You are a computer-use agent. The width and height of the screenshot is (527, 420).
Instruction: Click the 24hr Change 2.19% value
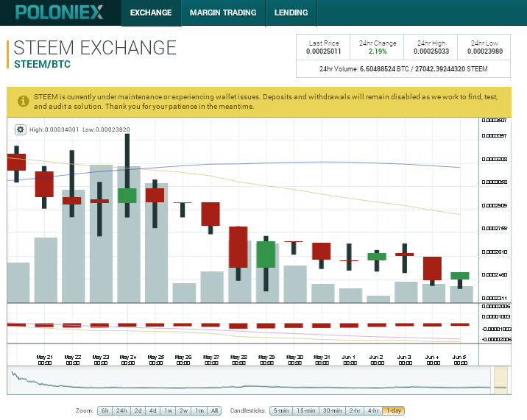point(378,51)
